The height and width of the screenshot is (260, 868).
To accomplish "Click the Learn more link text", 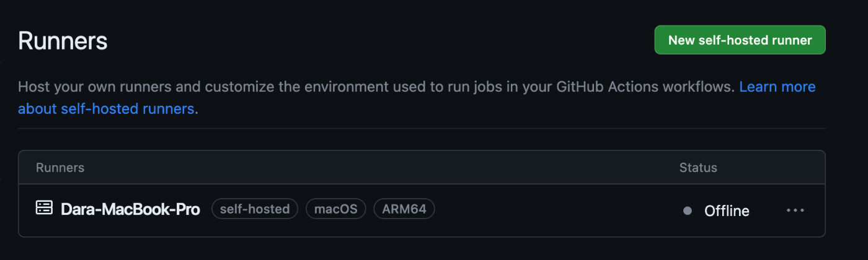I will point(777,87).
